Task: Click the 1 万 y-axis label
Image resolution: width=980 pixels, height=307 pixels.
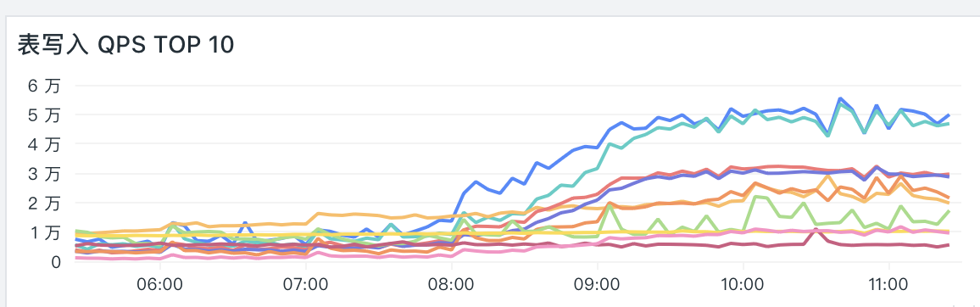Action: pos(44,232)
